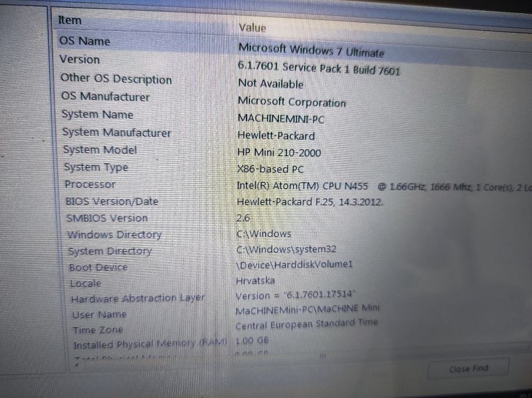Select the Boot Device row label

[98, 267]
